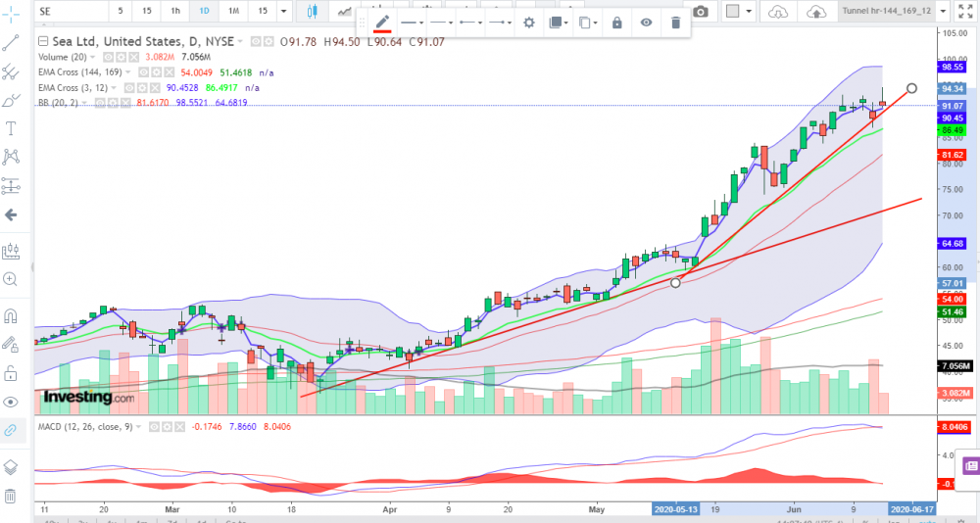980x523 pixels.
Task: Select the 1M timeframe tab
Action: click(x=233, y=12)
